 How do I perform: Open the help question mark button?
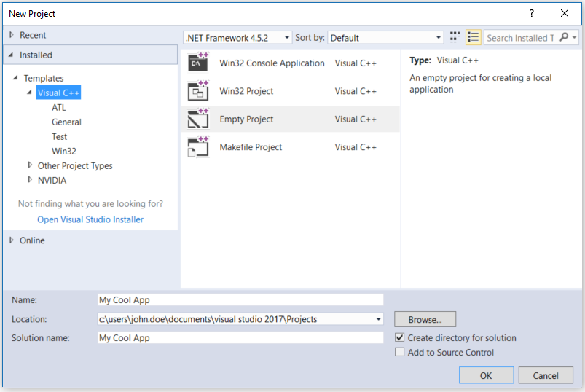click(x=532, y=13)
